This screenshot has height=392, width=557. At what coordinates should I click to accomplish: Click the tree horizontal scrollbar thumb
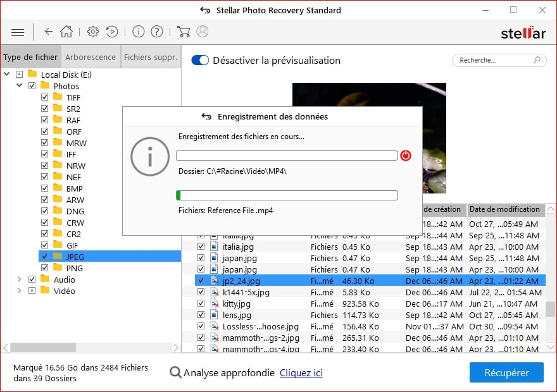click(43, 347)
